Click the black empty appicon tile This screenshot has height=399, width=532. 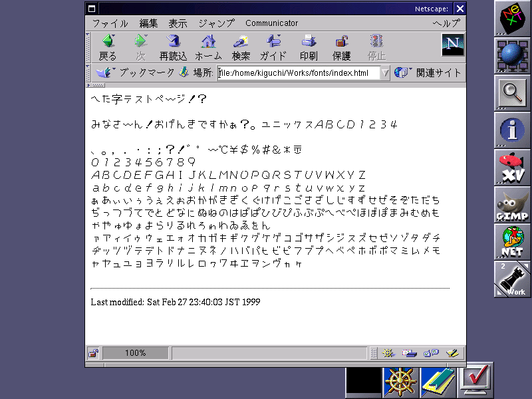click(x=364, y=382)
